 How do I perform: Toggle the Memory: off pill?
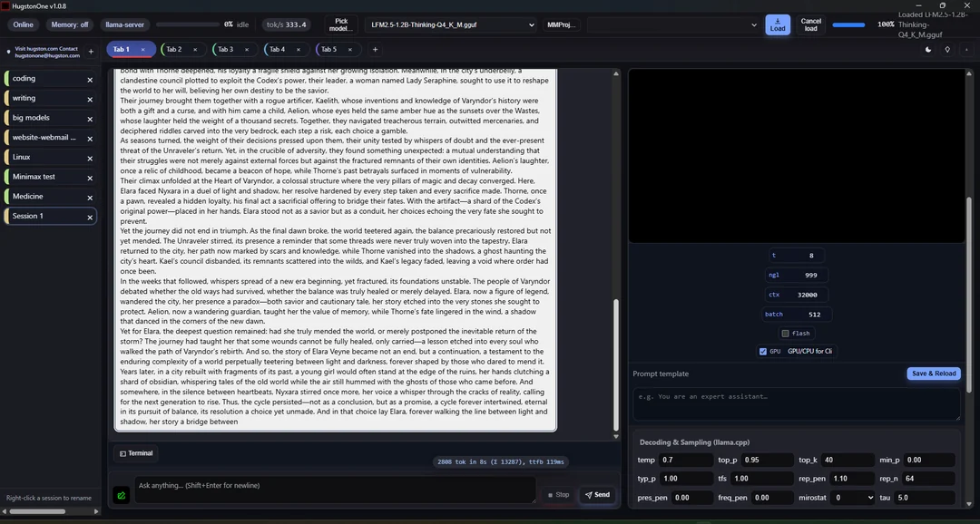click(x=69, y=25)
